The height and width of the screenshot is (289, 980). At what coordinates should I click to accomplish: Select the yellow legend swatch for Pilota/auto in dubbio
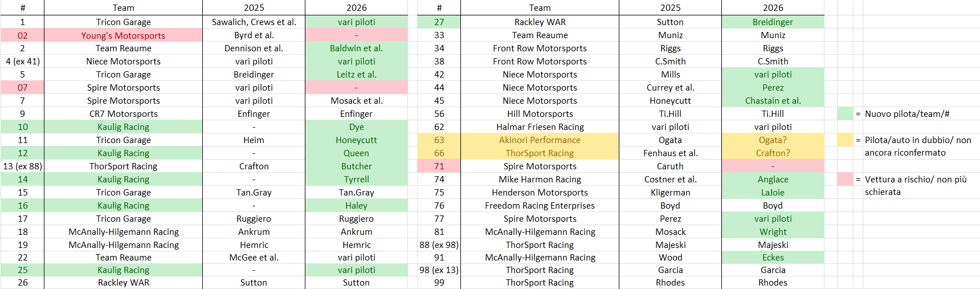(x=845, y=140)
